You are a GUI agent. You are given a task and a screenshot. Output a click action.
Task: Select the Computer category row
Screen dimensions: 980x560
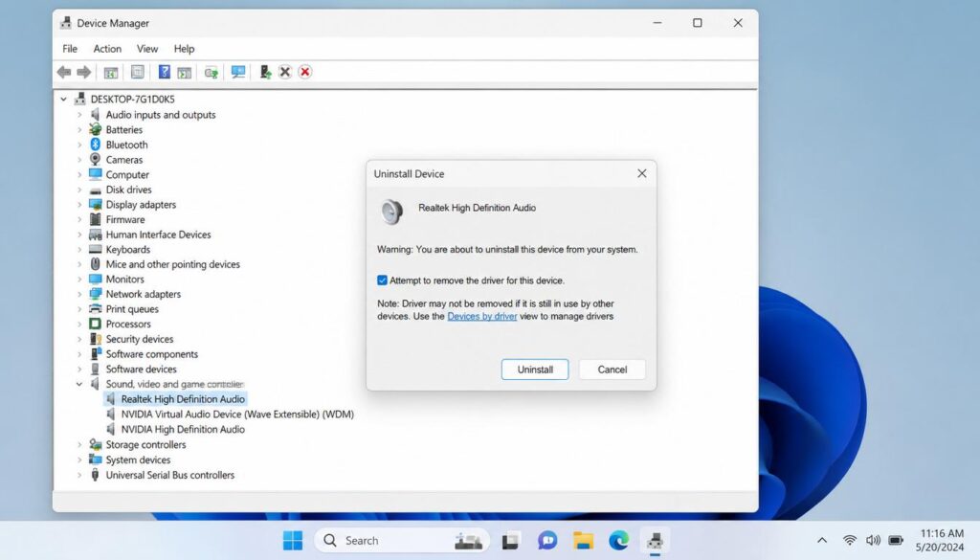[127, 174]
